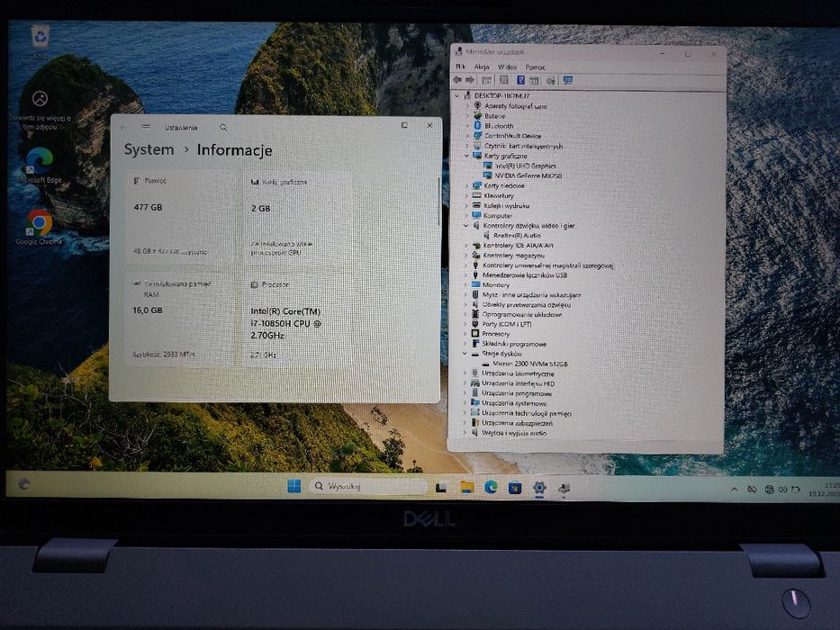Open Microsoft Store from the taskbar
Viewport: 840px width, 630px height.
(x=515, y=488)
